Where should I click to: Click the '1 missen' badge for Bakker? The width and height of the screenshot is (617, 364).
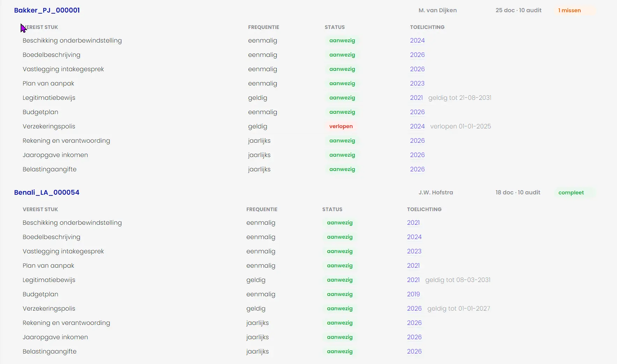point(575,10)
